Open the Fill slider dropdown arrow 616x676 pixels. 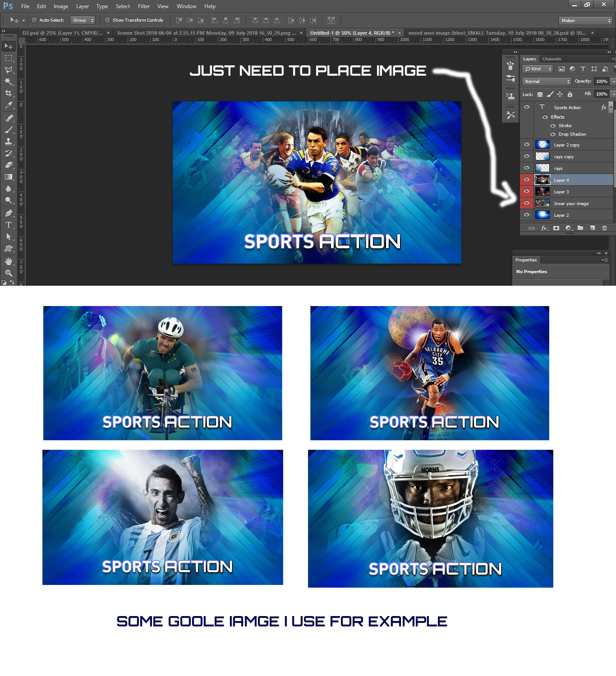pos(613,94)
